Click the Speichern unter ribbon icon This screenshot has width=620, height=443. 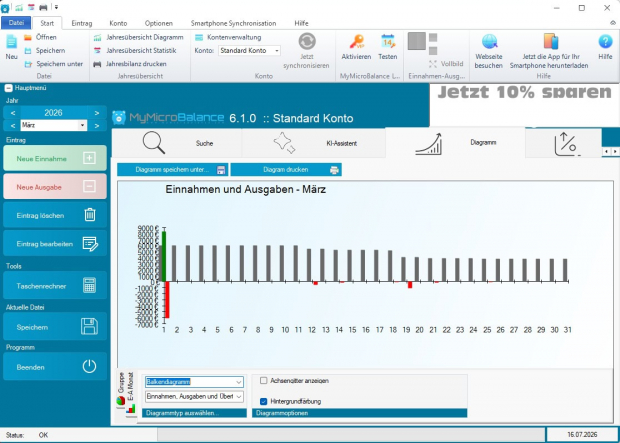28,64
